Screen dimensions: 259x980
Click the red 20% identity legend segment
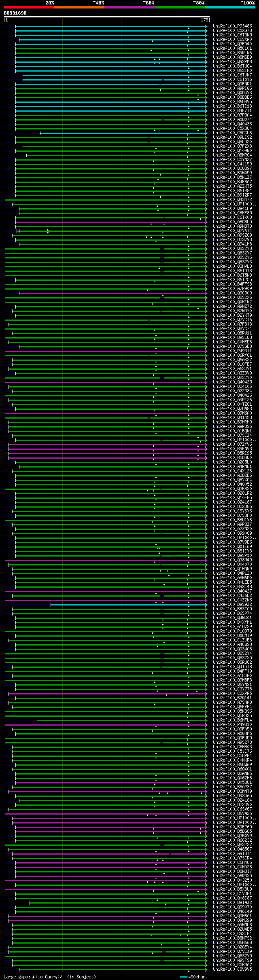(29, 7)
